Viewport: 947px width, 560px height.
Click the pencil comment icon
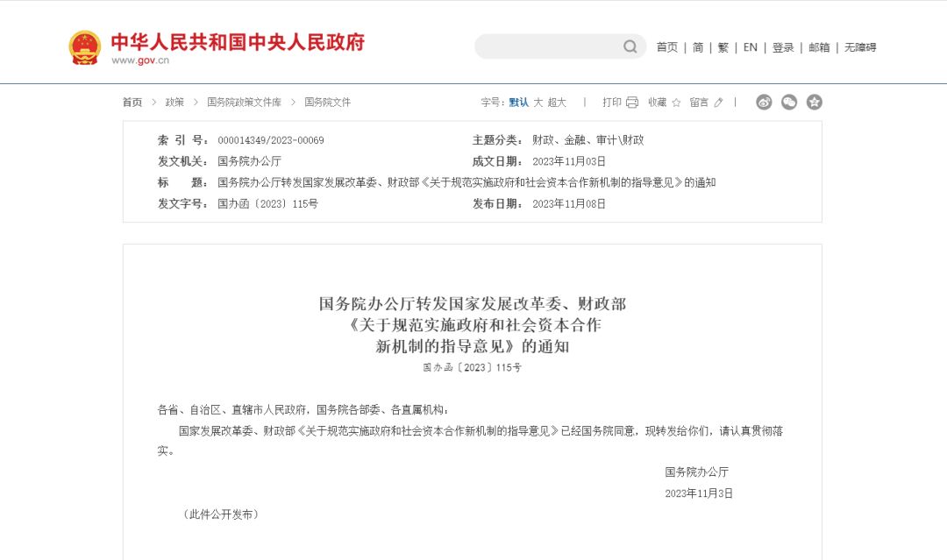(x=718, y=103)
